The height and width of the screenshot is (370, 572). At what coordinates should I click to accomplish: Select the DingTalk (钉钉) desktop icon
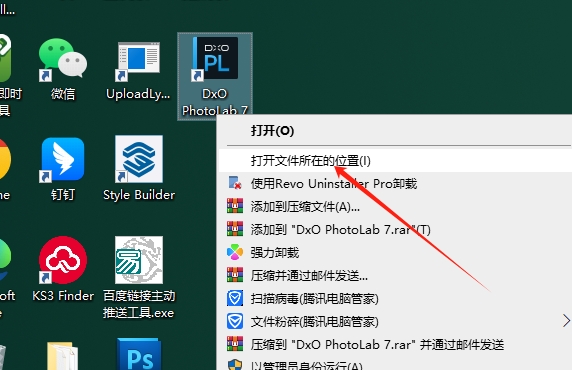pyautogui.click(x=63, y=169)
